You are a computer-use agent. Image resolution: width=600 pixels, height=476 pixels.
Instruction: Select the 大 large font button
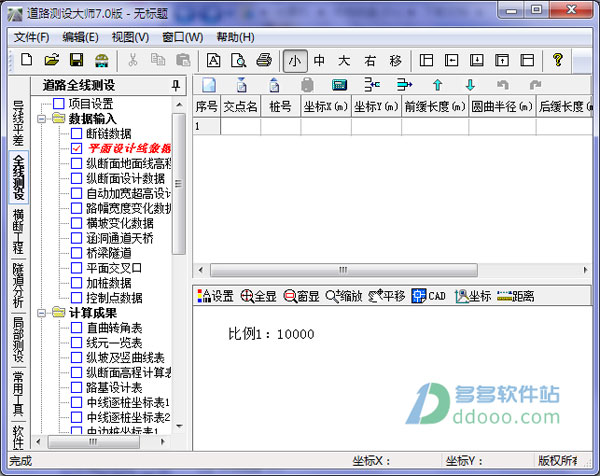[x=344, y=60]
